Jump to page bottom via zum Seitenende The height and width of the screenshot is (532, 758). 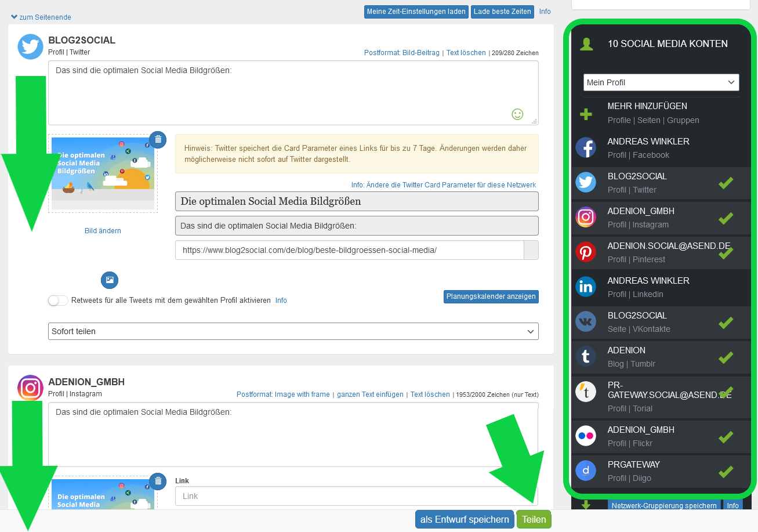41,17
